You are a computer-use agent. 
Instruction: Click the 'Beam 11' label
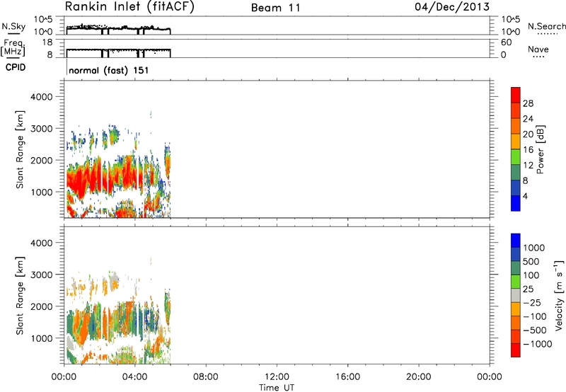(x=276, y=8)
